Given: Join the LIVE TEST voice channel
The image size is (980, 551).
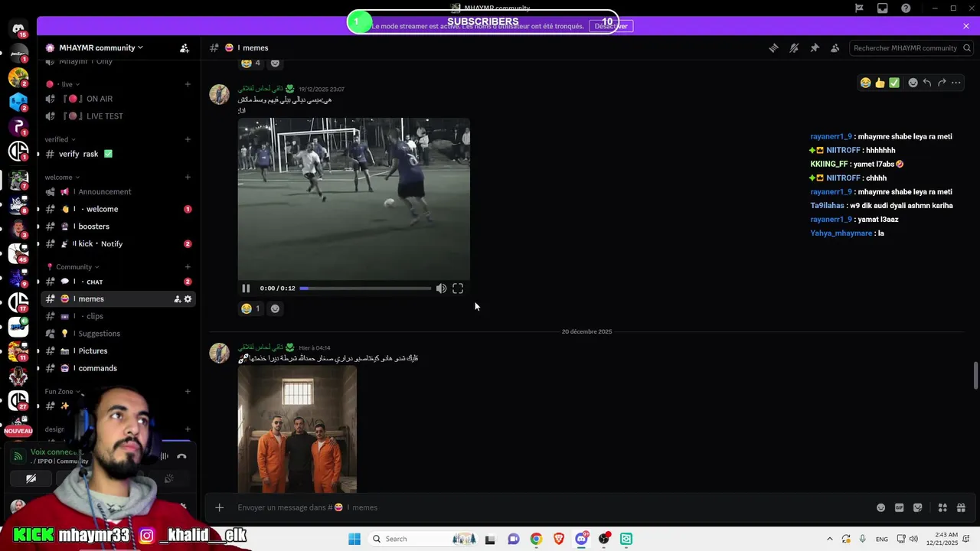Looking at the screenshot, I should click(x=118, y=116).
